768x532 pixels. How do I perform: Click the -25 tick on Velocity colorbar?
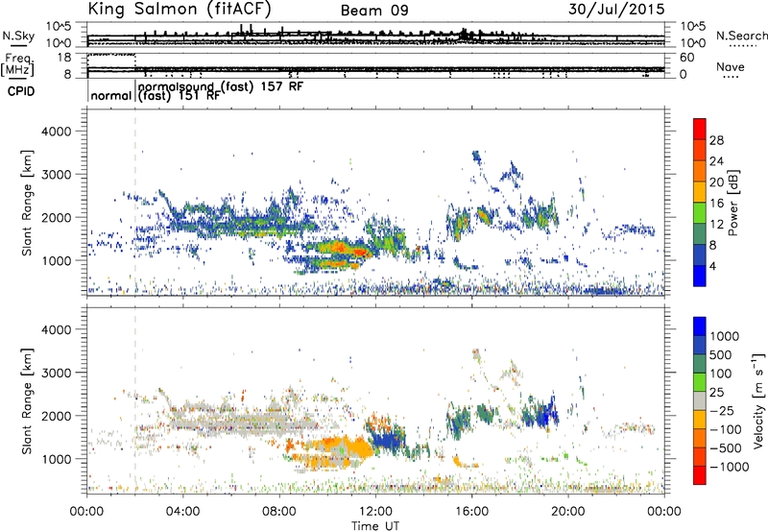click(722, 410)
